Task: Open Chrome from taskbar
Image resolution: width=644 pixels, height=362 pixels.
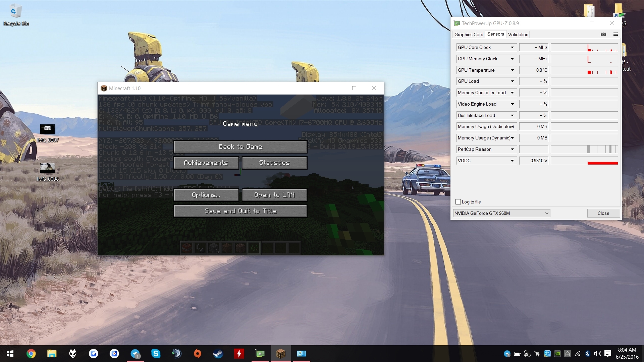Action: [x=31, y=354]
